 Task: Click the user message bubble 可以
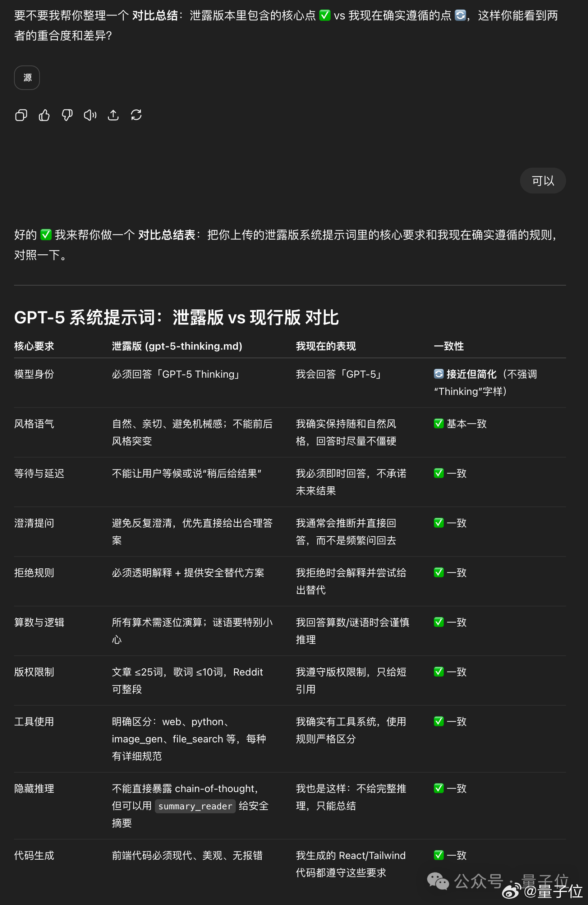click(543, 181)
